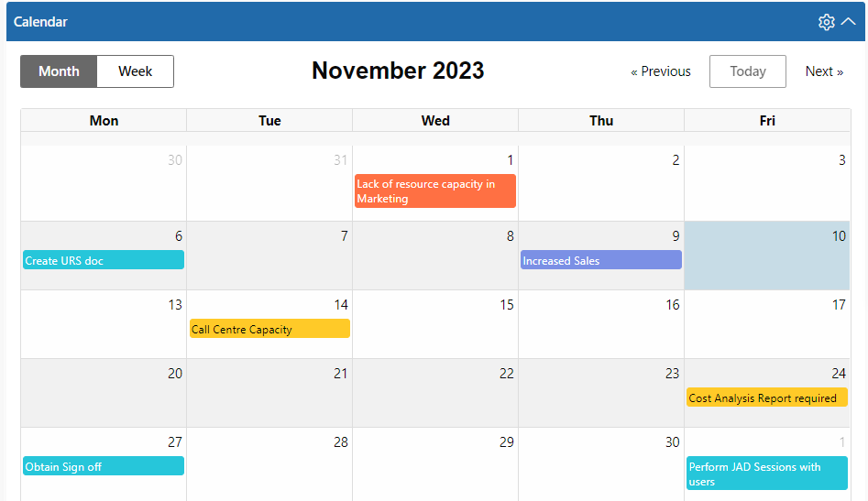Open 'Cost Analysis Report required' event
Viewport: 868px width, 501px height.
click(x=767, y=398)
